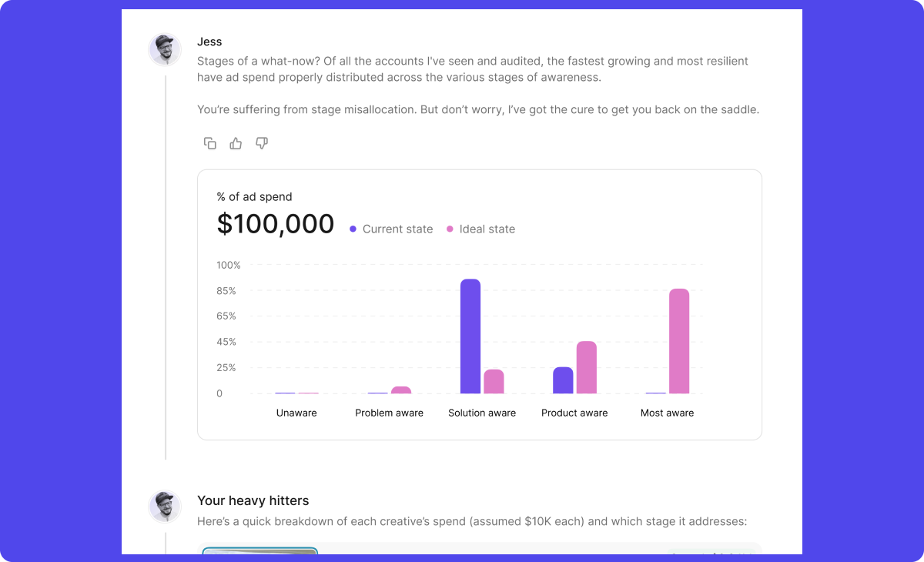Click Jess's avatar in the first message
This screenshot has height=562, width=924.
pyautogui.click(x=165, y=50)
